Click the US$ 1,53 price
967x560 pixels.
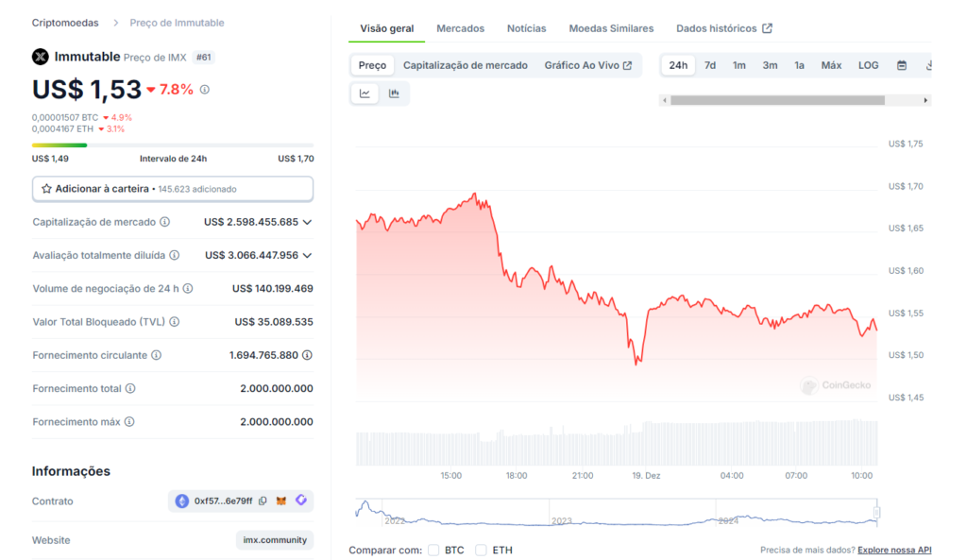87,90
